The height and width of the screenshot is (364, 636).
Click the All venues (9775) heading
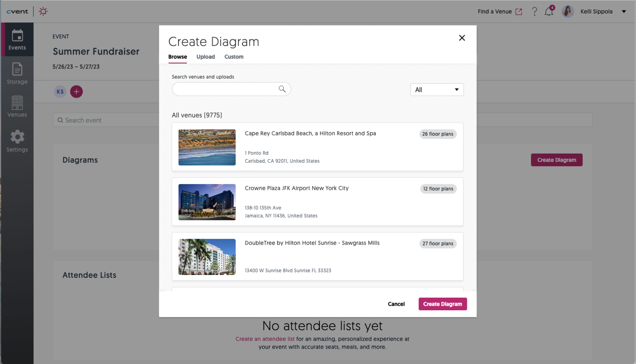pyautogui.click(x=197, y=115)
